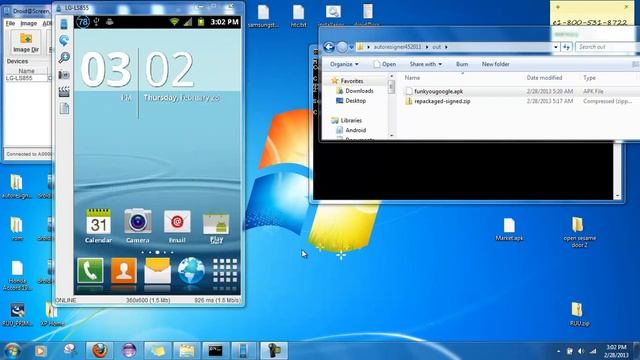The height and width of the screenshot is (360, 640).
Task: Select Desktop in the navigation pane
Action: 351,100
